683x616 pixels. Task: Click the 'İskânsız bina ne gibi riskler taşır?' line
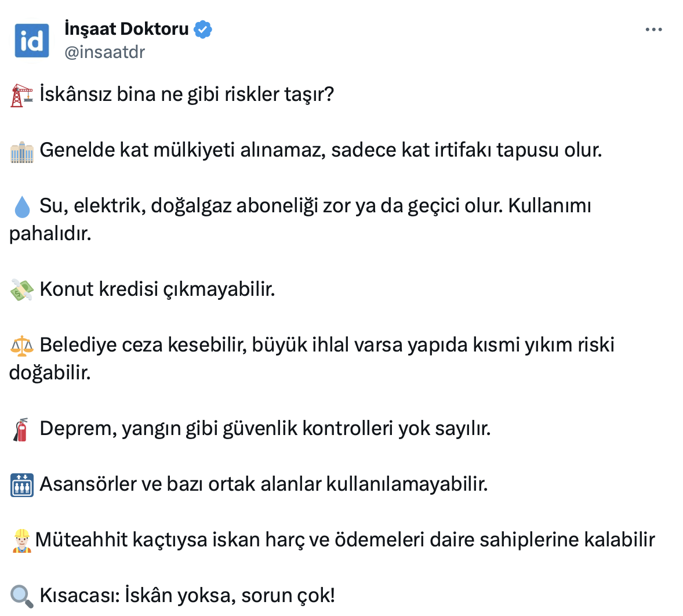187,95
